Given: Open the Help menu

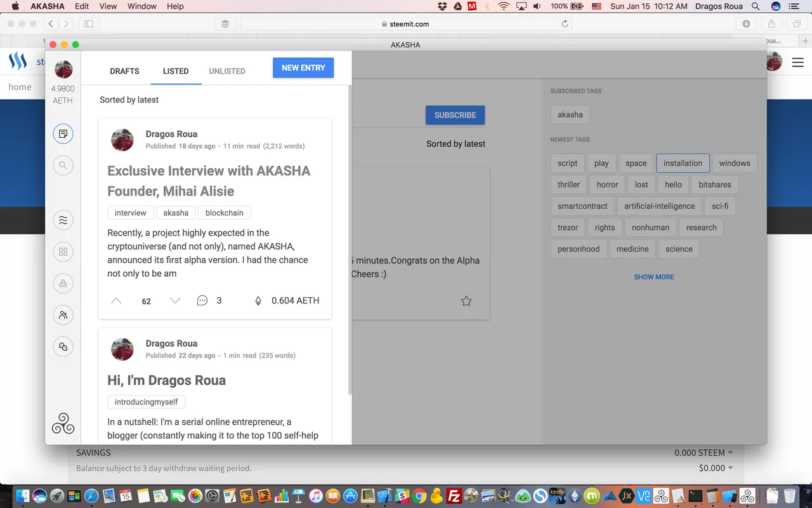Looking at the screenshot, I should click(175, 6).
